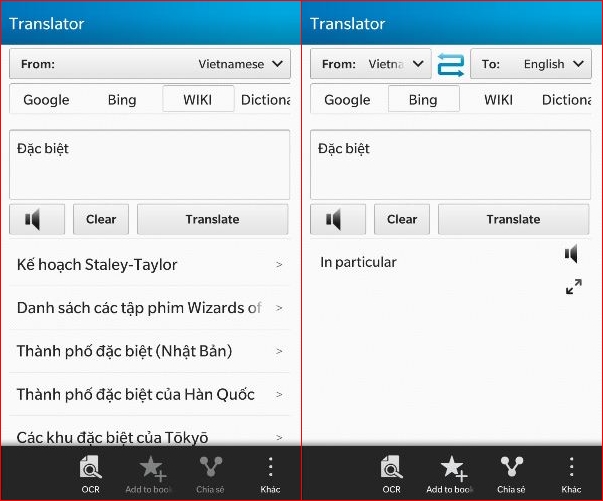Expand translation result to full screen
603x501 pixels.
[x=573, y=286]
